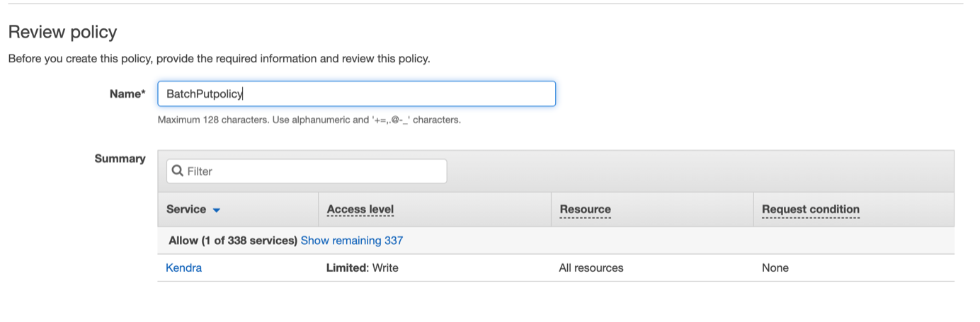Image resolution: width=980 pixels, height=322 pixels.
Task: Click gray toolbar area beside the Filter box
Action: (700, 171)
